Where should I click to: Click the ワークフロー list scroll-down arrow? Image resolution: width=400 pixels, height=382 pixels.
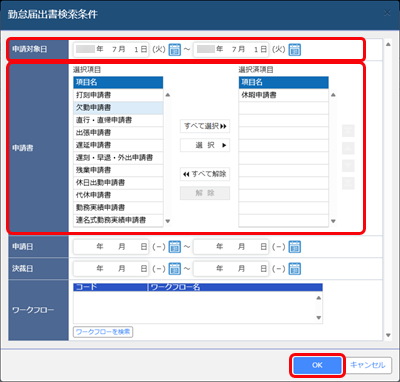tap(319, 317)
